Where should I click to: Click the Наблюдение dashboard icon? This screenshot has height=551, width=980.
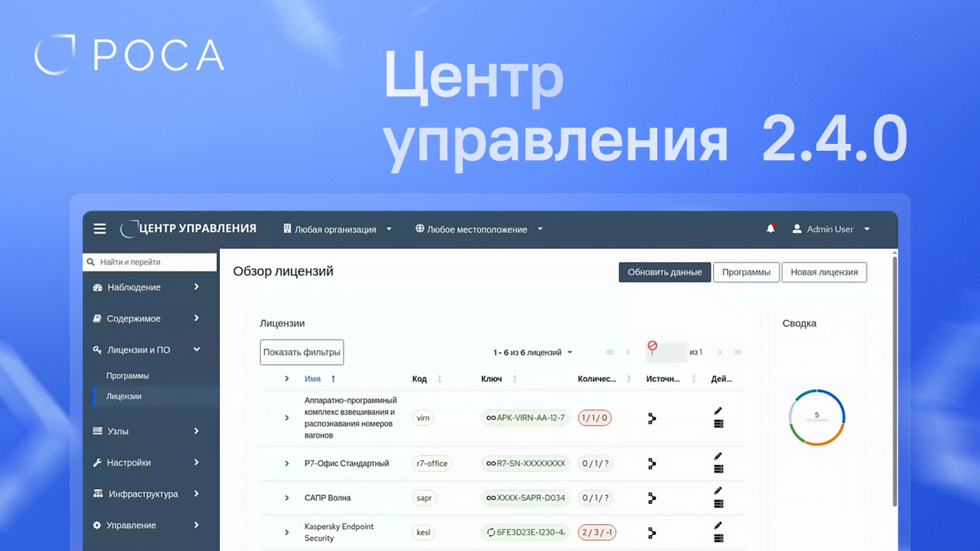click(97, 287)
